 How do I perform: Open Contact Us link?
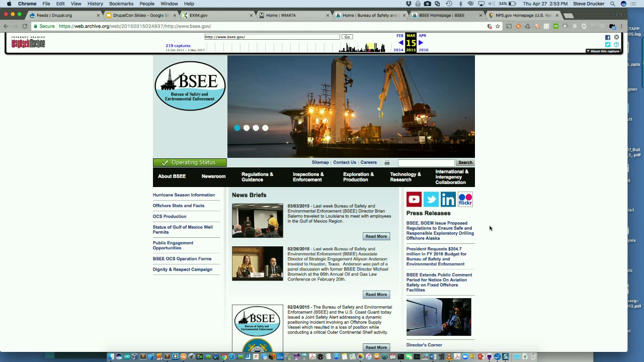pos(345,162)
